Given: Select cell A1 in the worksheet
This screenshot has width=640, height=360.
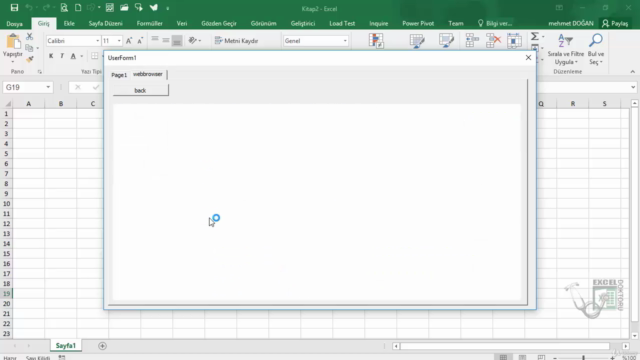Looking at the screenshot, I should point(29,114).
